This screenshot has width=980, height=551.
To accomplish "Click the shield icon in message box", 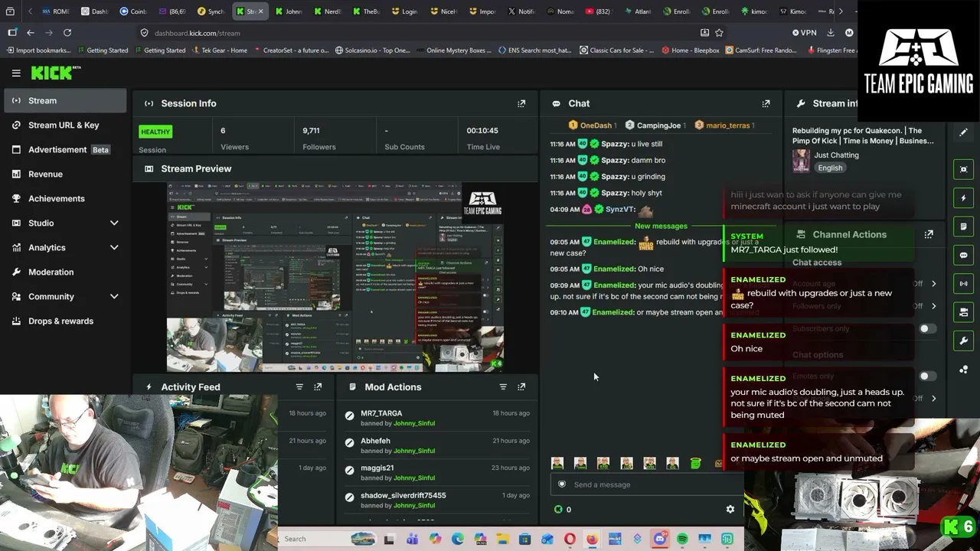I will [561, 484].
